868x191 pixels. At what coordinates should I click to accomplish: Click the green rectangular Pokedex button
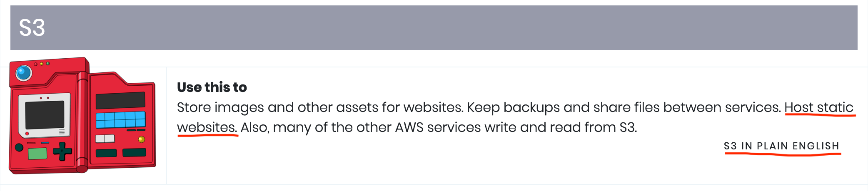[37, 154]
